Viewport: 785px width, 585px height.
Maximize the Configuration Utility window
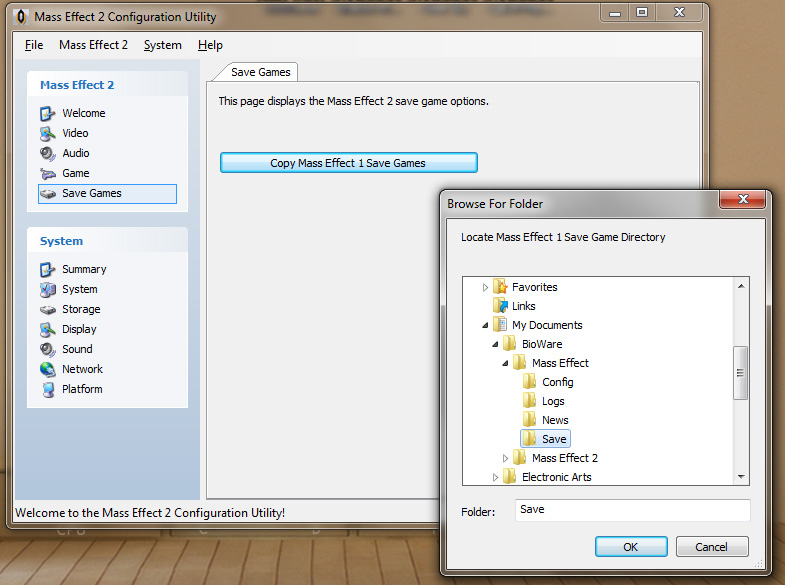click(642, 13)
